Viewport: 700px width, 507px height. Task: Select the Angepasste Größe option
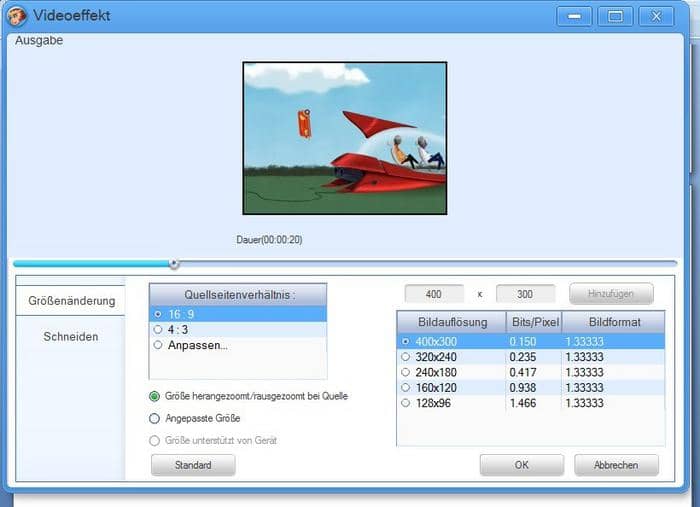tap(154, 419)
